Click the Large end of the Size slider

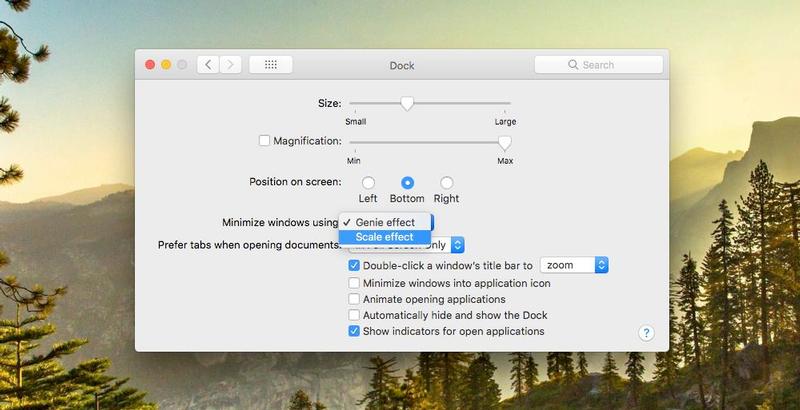[505, 121]
